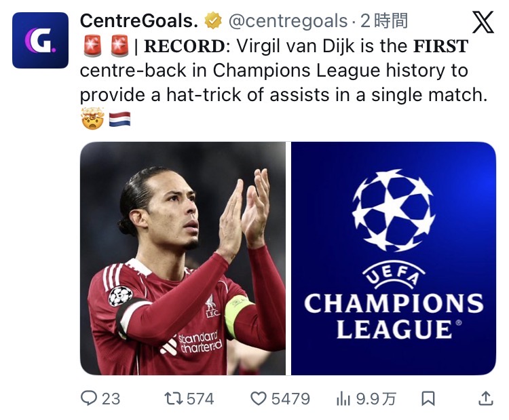Open the share menu icon
The width and height of the screenshot is (509, 420).
(x=486, y=398)
